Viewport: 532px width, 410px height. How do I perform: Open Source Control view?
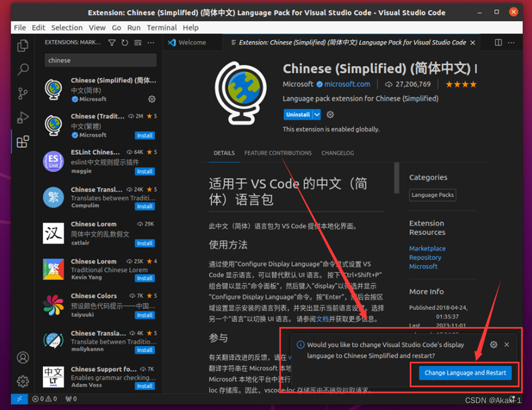[23, 94]
